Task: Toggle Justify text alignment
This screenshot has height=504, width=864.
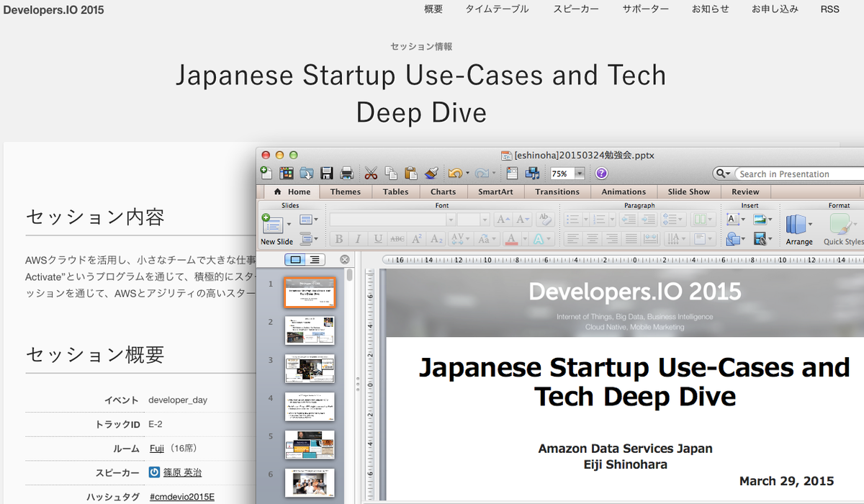Action: point(631,239)
